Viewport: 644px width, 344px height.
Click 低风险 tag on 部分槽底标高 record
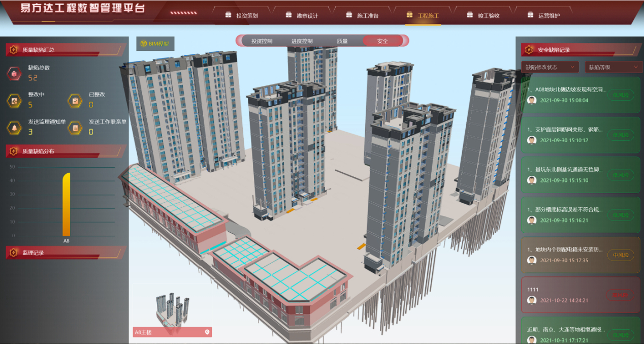coord(621,215)
